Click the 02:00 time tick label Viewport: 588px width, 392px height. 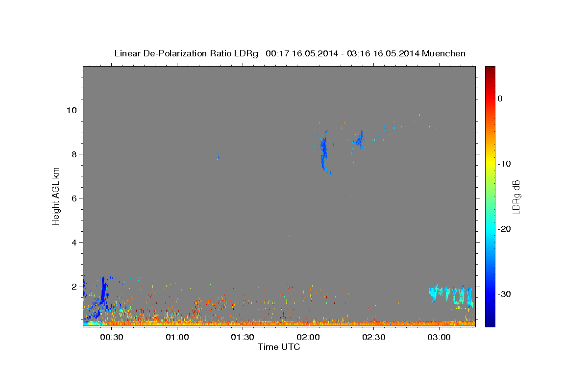click(308, 338)
